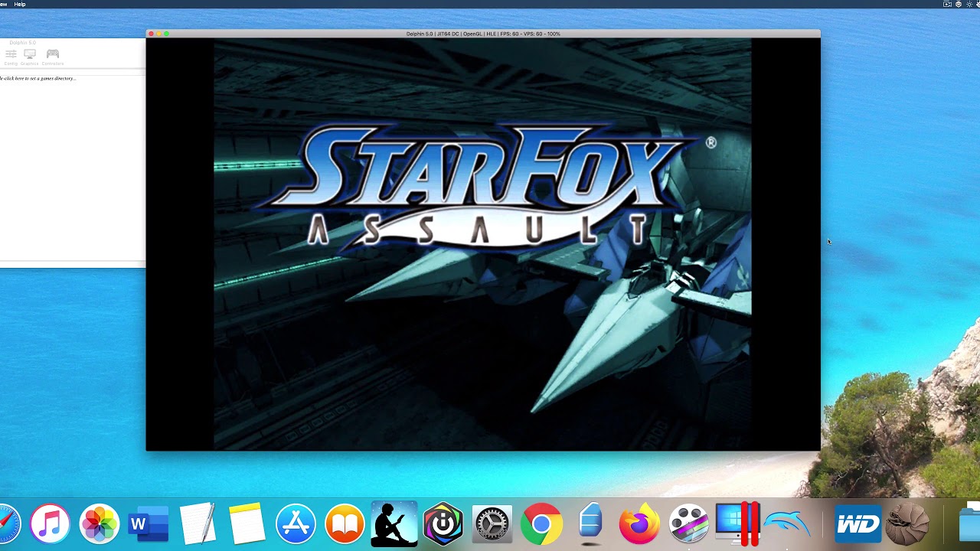Image resolution: width=980 pixels, height=551 pixels.
Task: Open the blue folder in the dock
Action: pos(969,524)
